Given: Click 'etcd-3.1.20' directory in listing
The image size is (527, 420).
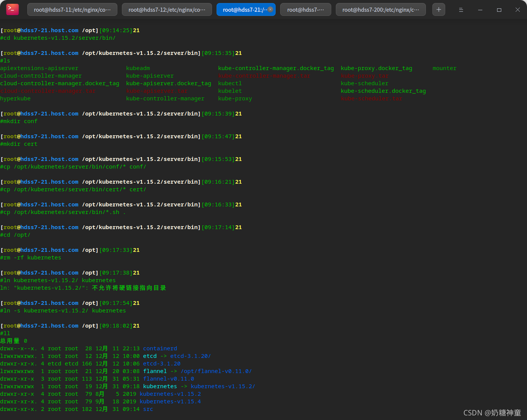Looking at the screenshot, I should (x=162, y=364).
